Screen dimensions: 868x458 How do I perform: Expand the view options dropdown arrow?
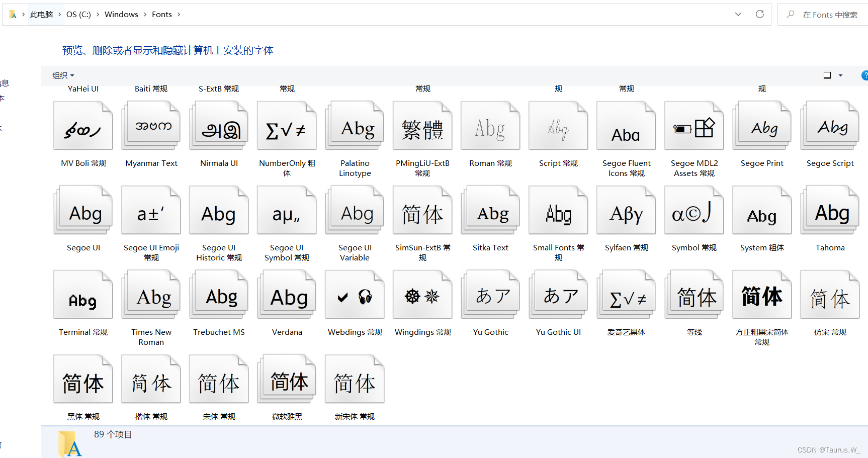pos(840,75)
